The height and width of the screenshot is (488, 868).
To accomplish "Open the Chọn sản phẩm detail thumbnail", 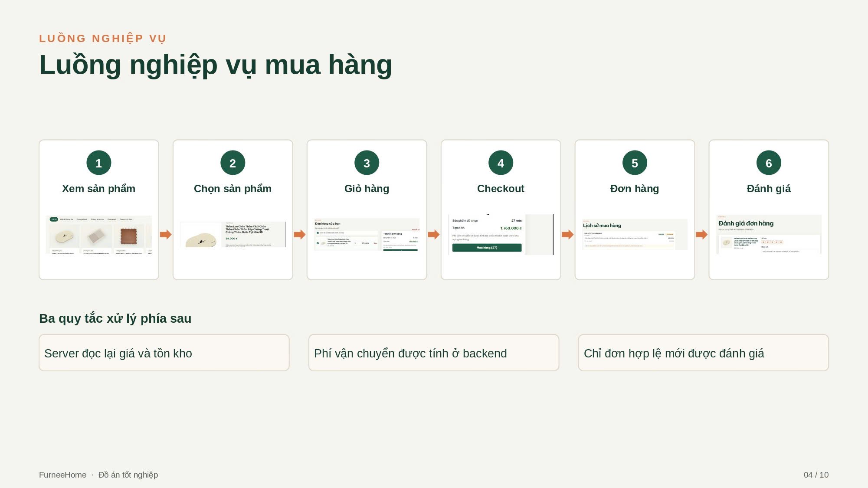I will click(233, 235).
